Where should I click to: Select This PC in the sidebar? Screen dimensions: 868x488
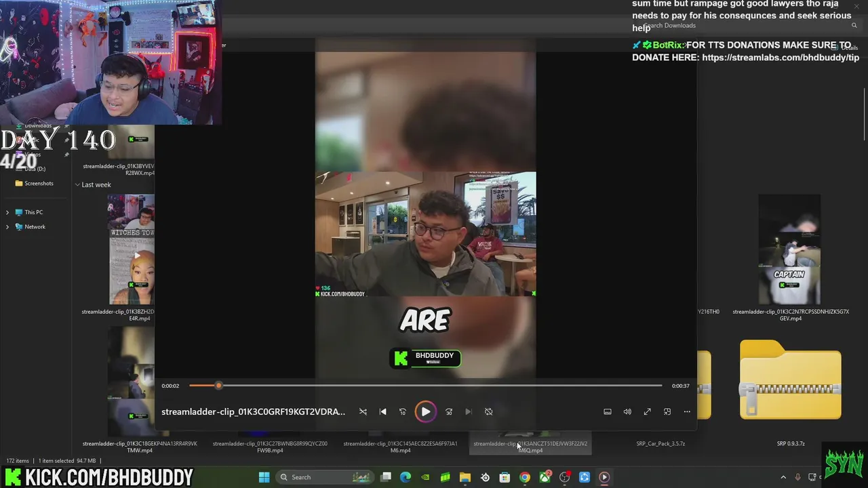point(28,212)
